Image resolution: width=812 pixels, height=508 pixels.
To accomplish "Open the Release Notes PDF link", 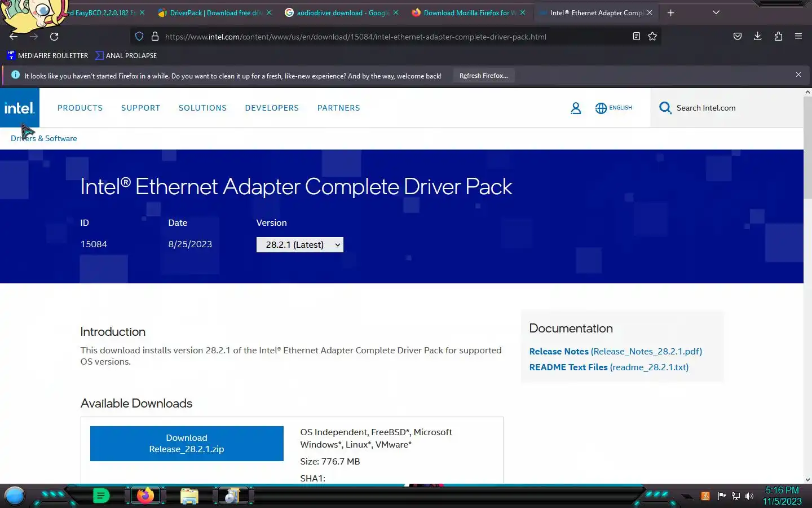I will (615, 351).
